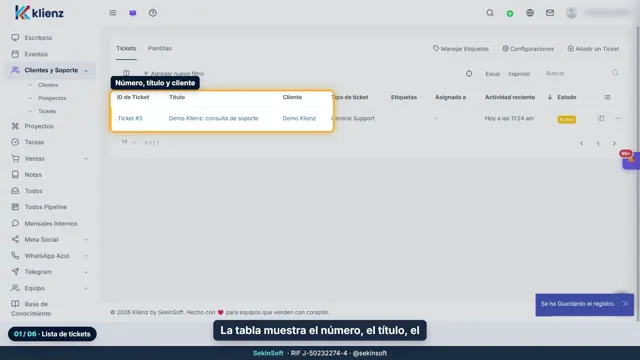Click Manejar Etiquetas button
Screen dimensions: 640x360
[x=460, y=49]
